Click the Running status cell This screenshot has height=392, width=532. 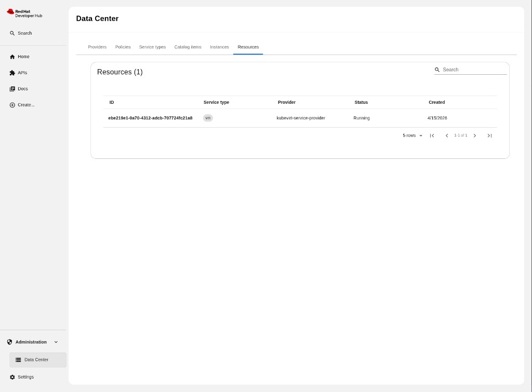[x=362, y=118]
